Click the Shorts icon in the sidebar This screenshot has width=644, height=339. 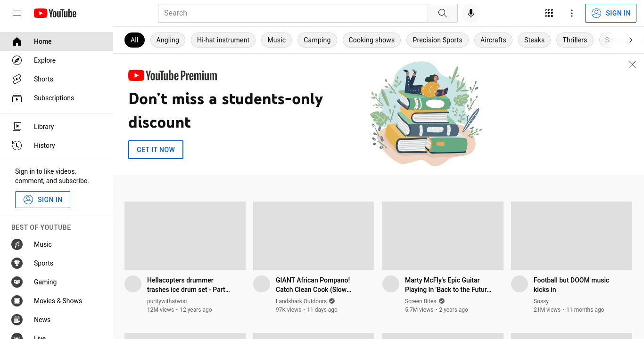coord(17,79)
